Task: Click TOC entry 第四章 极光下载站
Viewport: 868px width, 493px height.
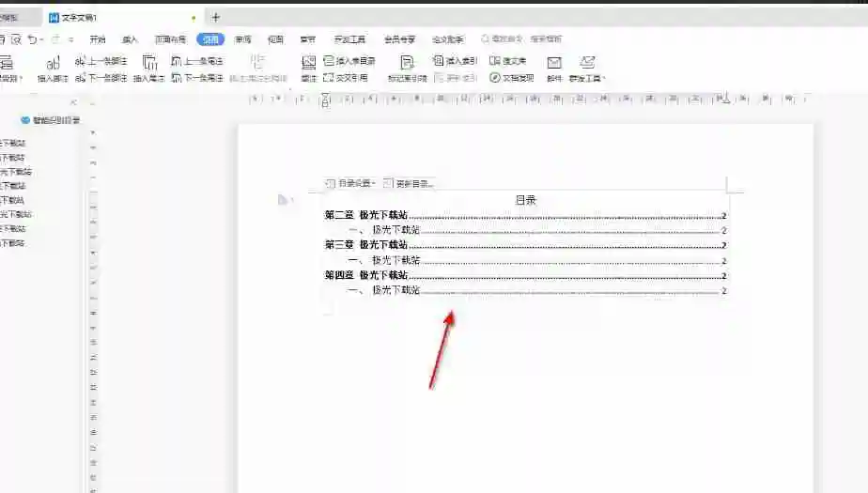Action: pyautogui.click(x=525, y=275)
